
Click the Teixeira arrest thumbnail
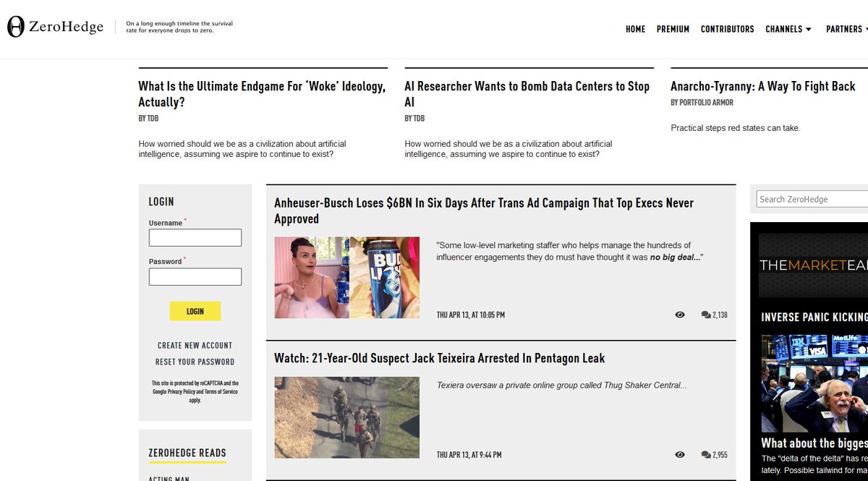(346, 417)
